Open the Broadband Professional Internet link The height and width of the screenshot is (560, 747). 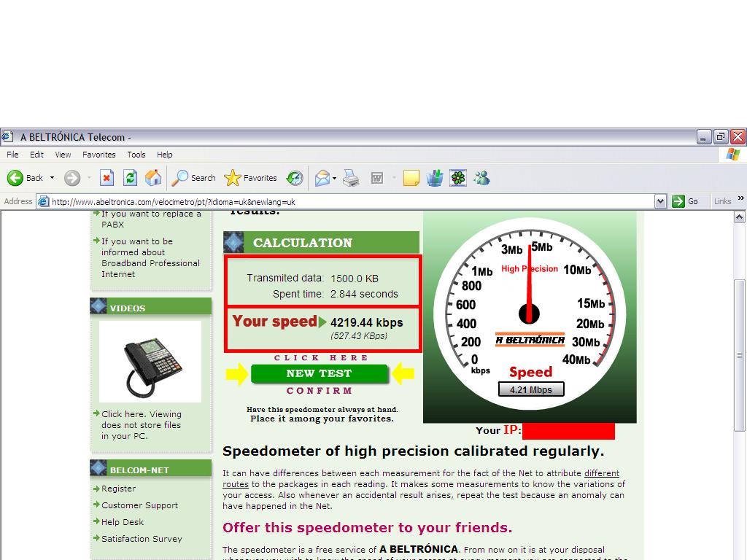pos(150,257)
